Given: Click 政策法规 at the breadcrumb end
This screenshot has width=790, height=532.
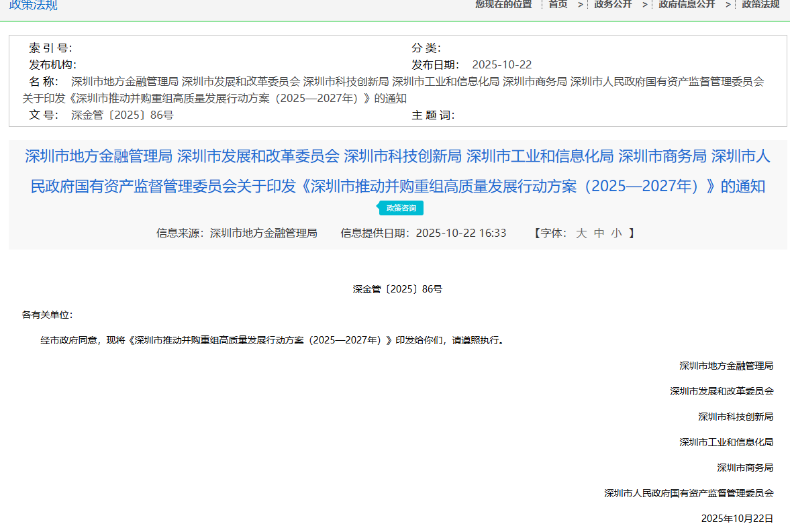Looking at the screenshot, I should tap(760, 5).
